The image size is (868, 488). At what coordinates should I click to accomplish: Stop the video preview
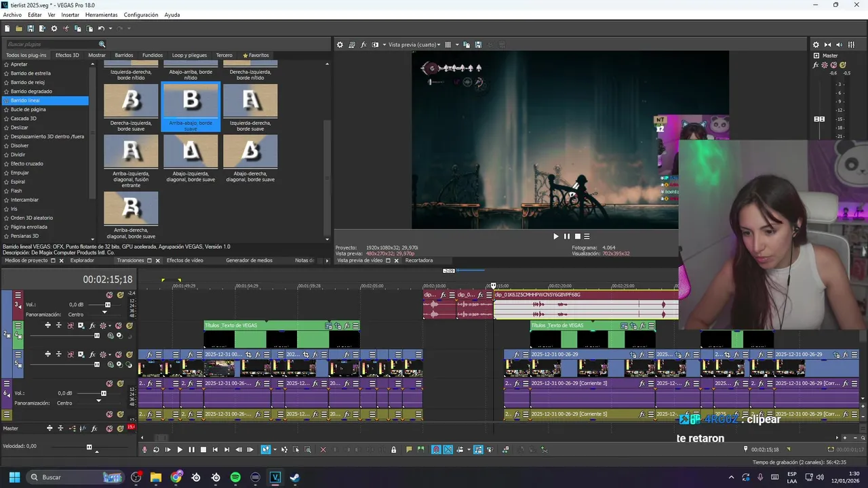(x=578, y=237)
